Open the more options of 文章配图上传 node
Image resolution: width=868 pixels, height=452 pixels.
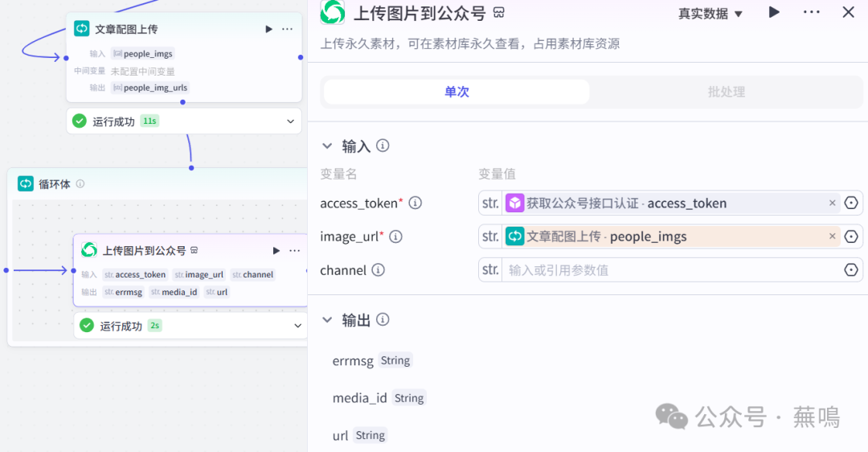tap(287, 29)
